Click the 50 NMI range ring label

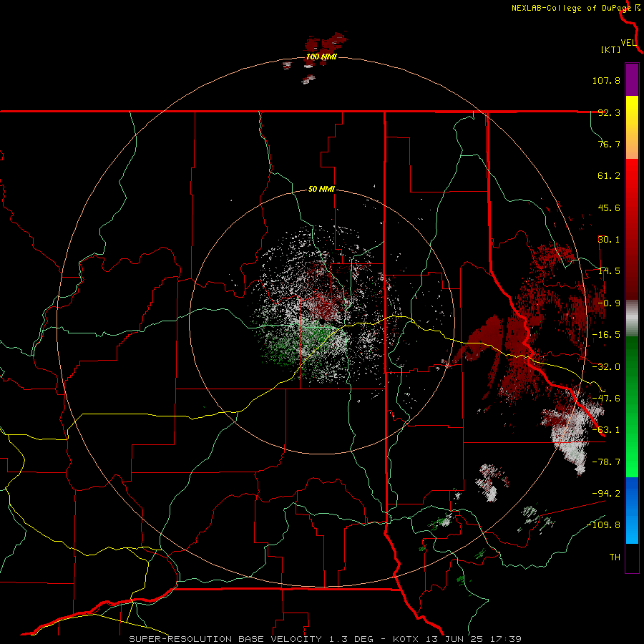(321, 189)
